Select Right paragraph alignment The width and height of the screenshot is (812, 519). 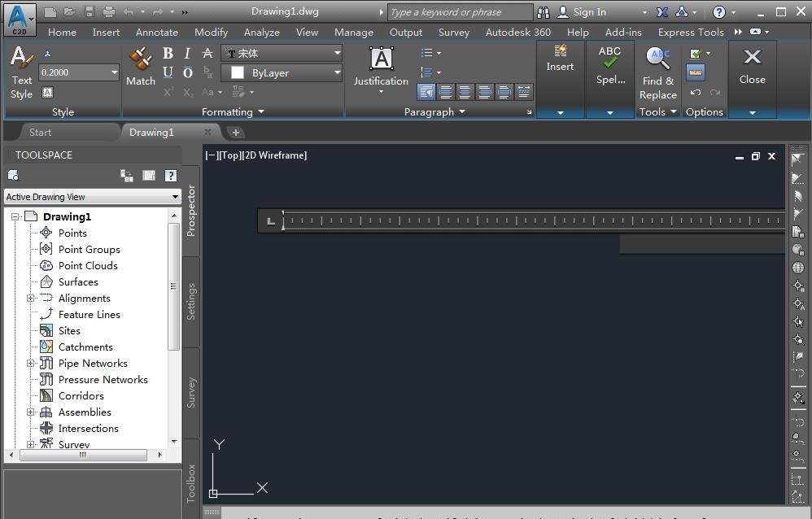pos(485,92)
